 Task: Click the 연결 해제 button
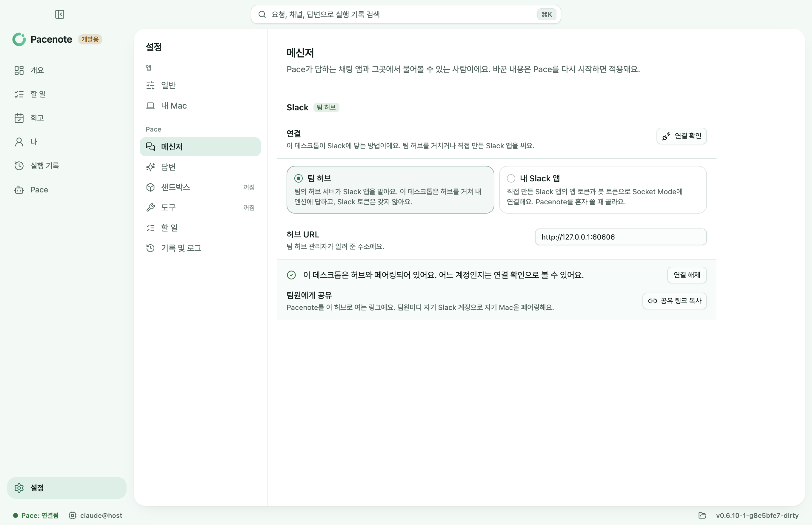(687, 275)
